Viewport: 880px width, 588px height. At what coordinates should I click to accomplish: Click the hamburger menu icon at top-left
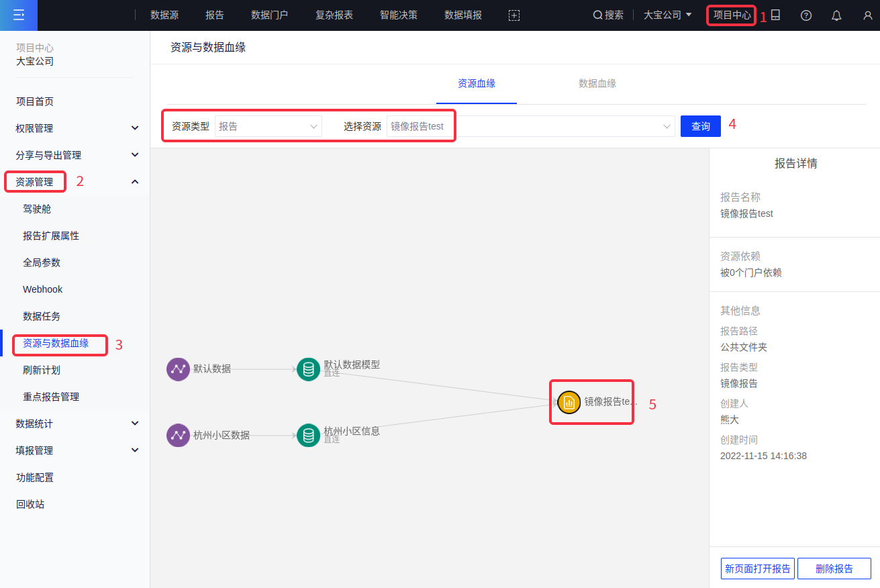click(18, 15)
